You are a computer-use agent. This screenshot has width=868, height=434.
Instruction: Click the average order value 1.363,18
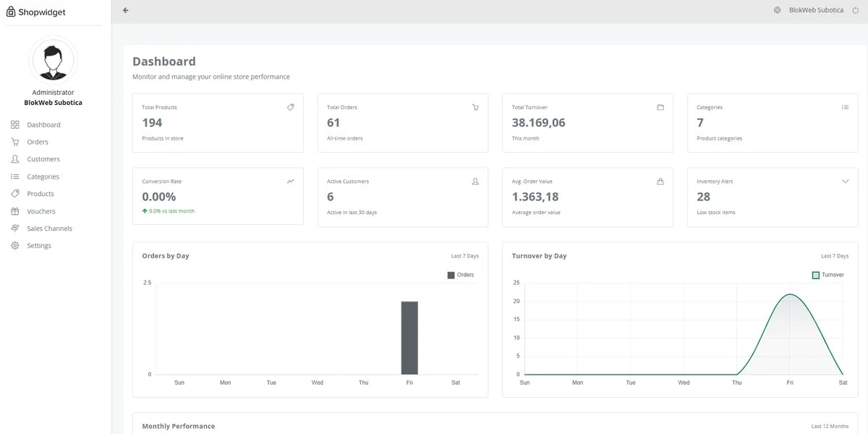coord(535,197)
